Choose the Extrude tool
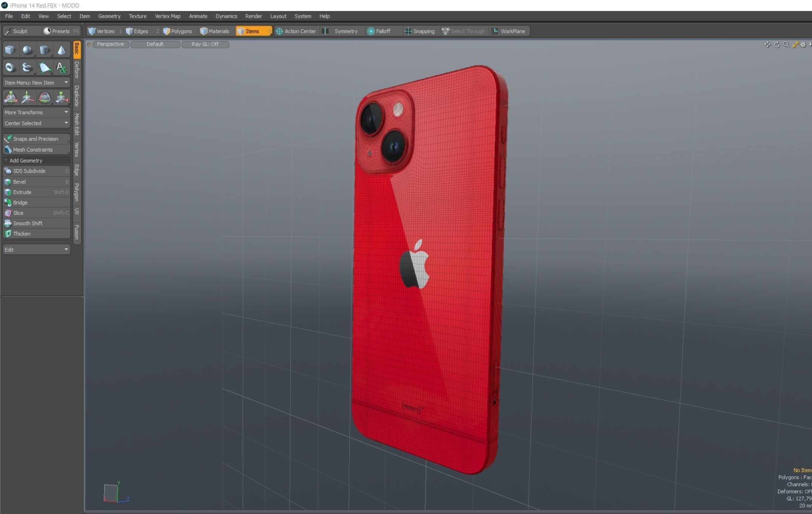This screenshot has width=812, height=514. [36, 192]
